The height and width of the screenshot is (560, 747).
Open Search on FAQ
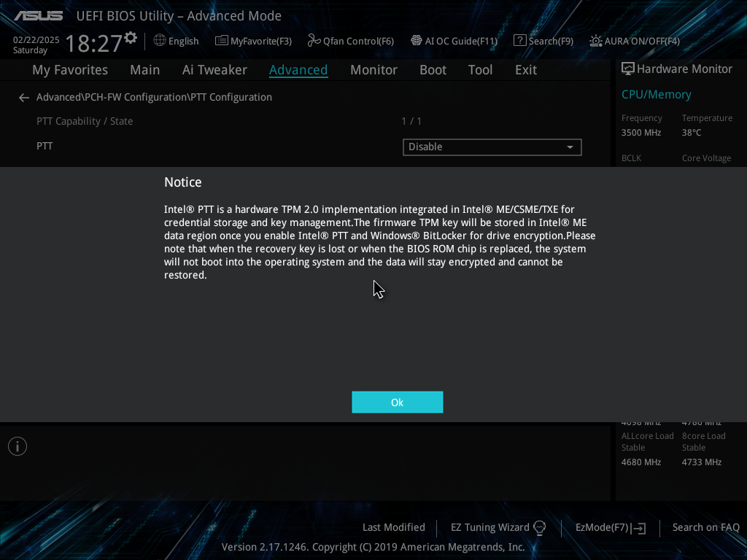coord(705,528)
